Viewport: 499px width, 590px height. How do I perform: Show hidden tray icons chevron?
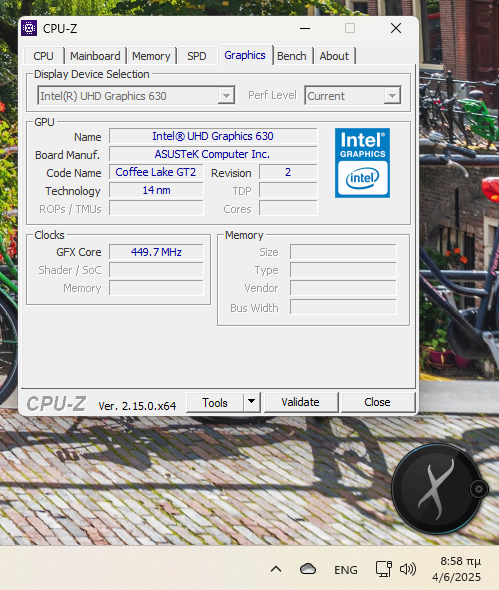[276, 569]
